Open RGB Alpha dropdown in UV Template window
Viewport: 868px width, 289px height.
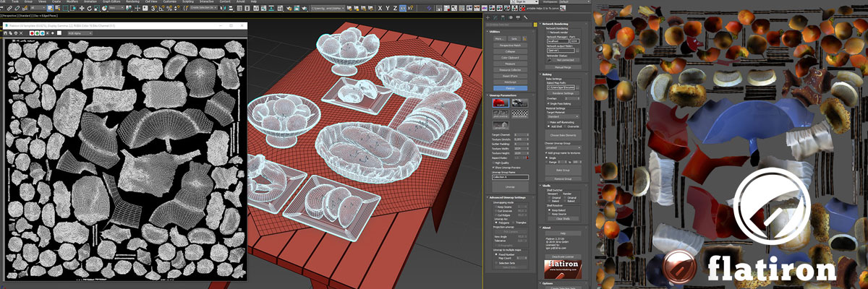point(80,33)
